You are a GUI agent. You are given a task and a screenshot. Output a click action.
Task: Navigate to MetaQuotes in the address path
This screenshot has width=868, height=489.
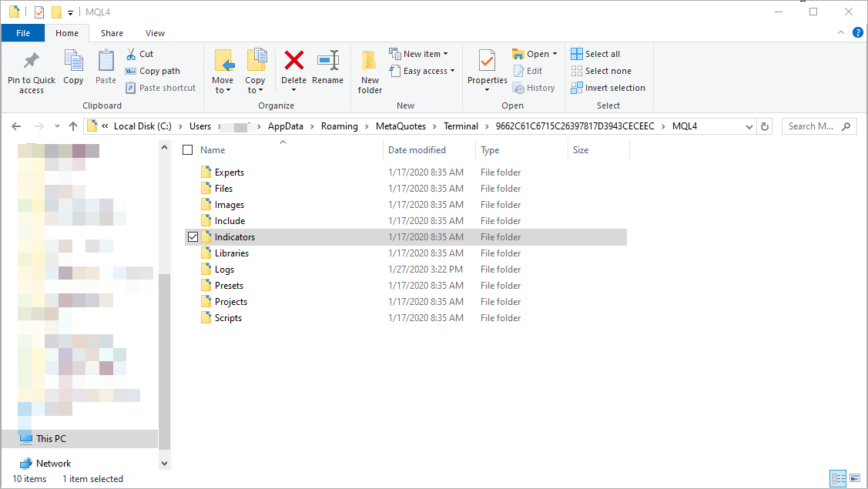400,126
